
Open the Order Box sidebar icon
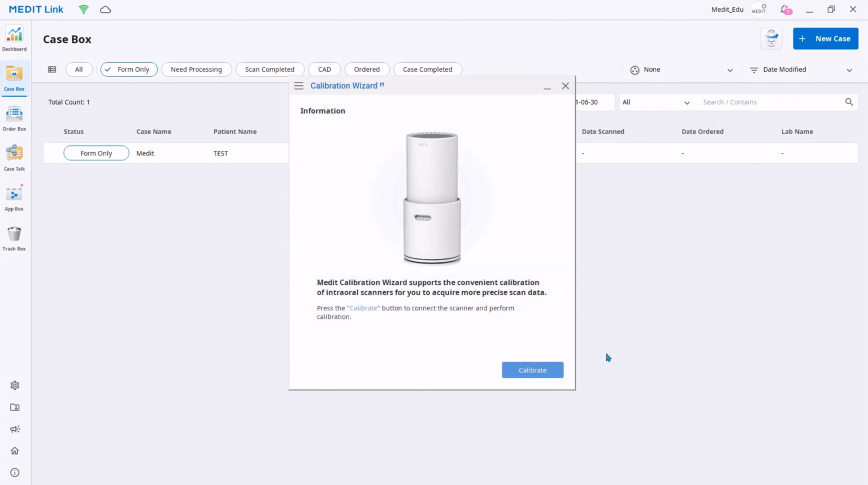14,119
